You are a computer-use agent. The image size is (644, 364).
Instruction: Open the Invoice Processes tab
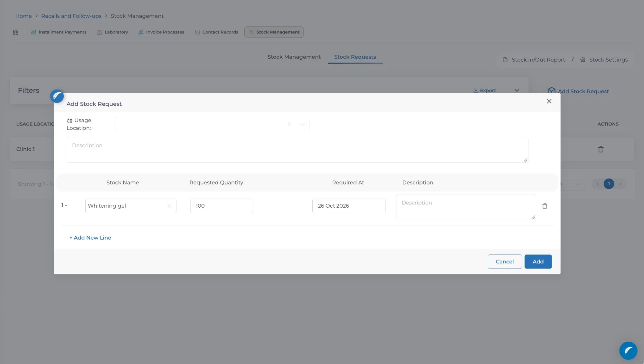(161, 32)
